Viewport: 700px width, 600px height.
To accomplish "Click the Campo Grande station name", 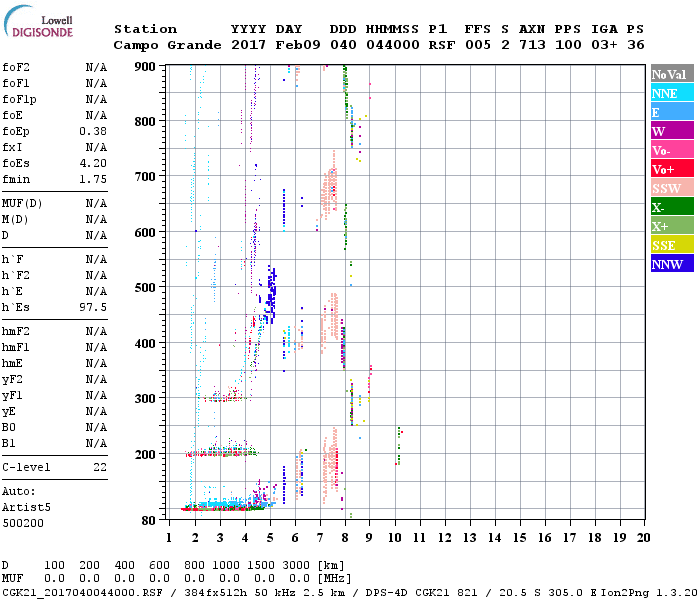I will pos(159,45).
